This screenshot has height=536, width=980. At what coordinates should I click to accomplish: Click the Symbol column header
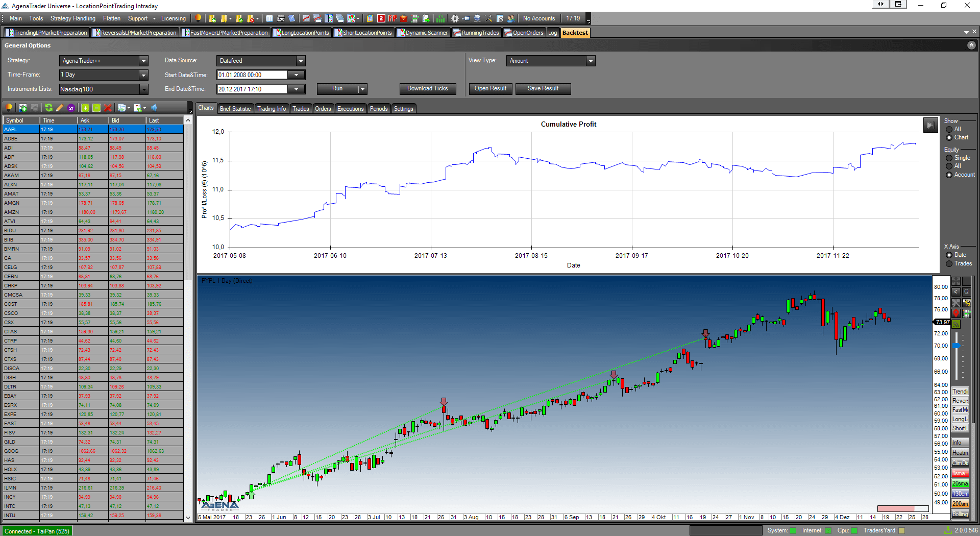[x=21, y=120]
